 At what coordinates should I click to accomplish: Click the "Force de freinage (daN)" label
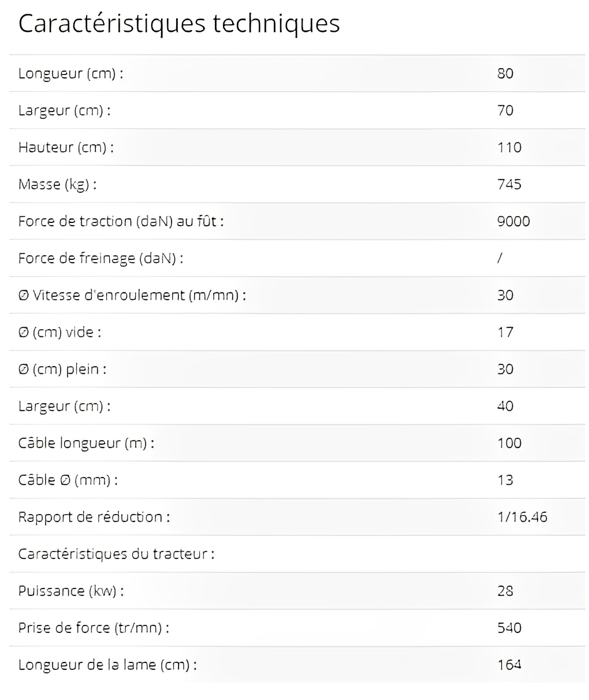click(x=100, y=259)
